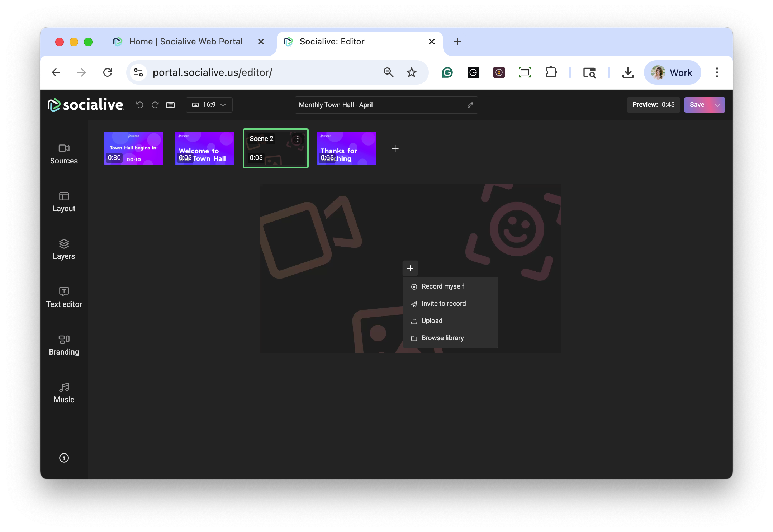This screenshot has width=773, height=532.
Task: Open the Music panel
Action: [x=64, y=393]
